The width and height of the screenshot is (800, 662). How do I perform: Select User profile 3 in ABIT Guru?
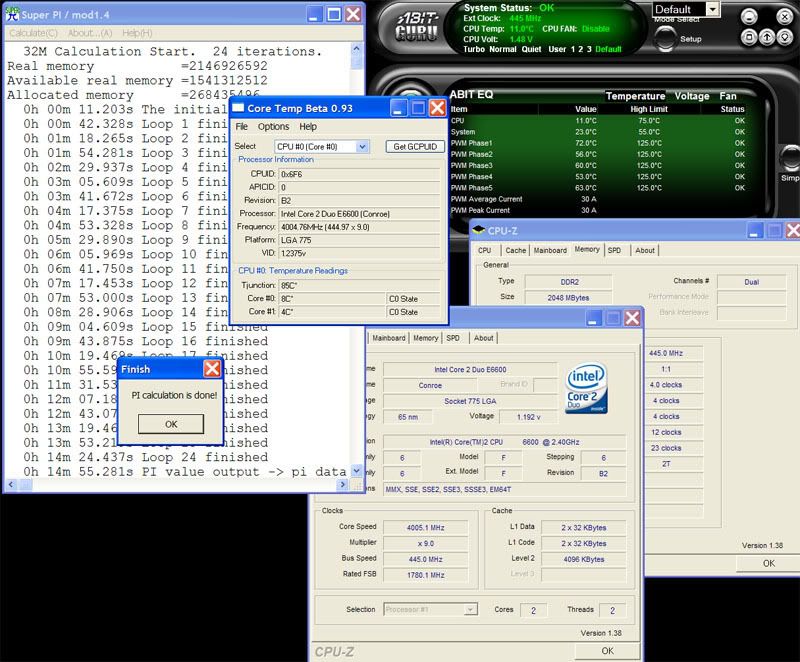pos(589,49)
